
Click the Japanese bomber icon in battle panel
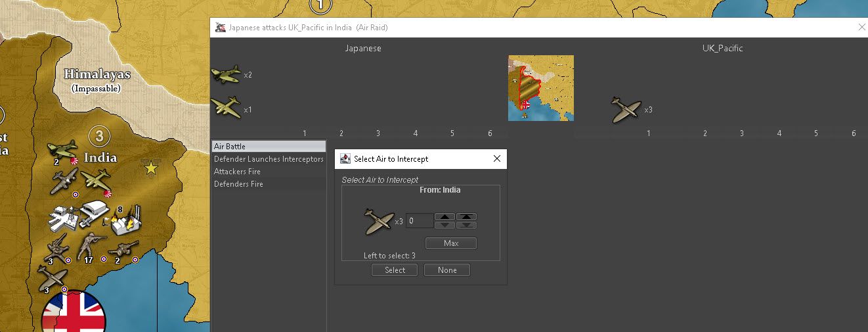(226, 107)
